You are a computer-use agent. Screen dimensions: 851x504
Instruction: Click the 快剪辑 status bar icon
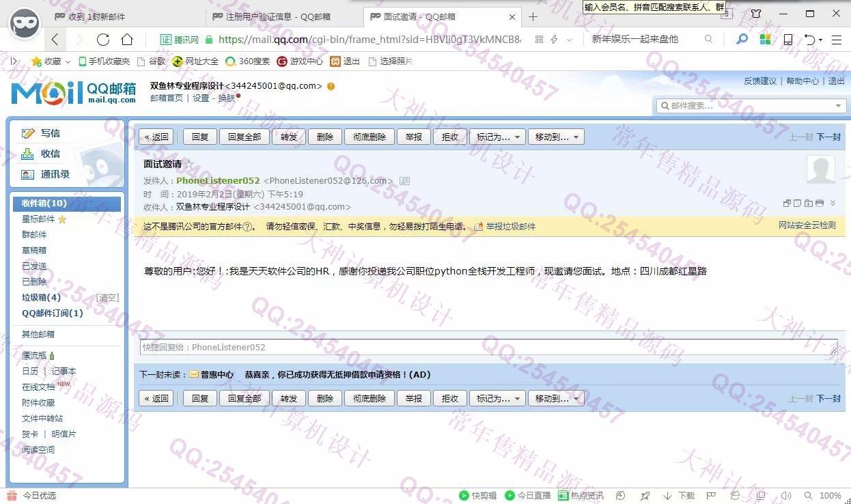(477, 496)
